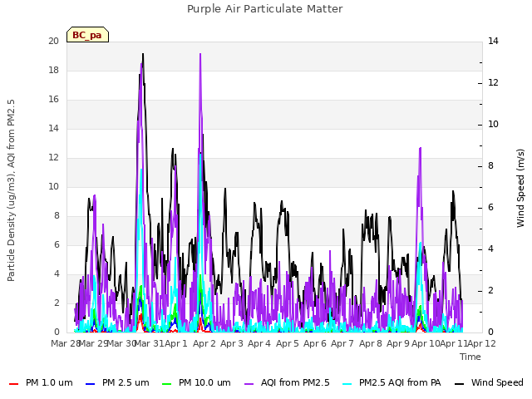Image resolution: width=532 pixels, height=399 pixels.
Task: Click the left axis value 10
Action: click(53, 186)
